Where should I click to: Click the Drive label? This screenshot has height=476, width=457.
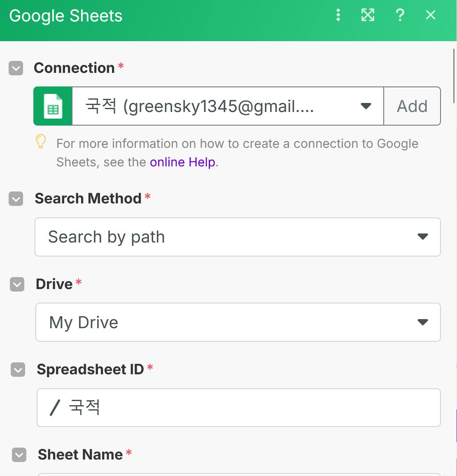(x=54, y=284)
